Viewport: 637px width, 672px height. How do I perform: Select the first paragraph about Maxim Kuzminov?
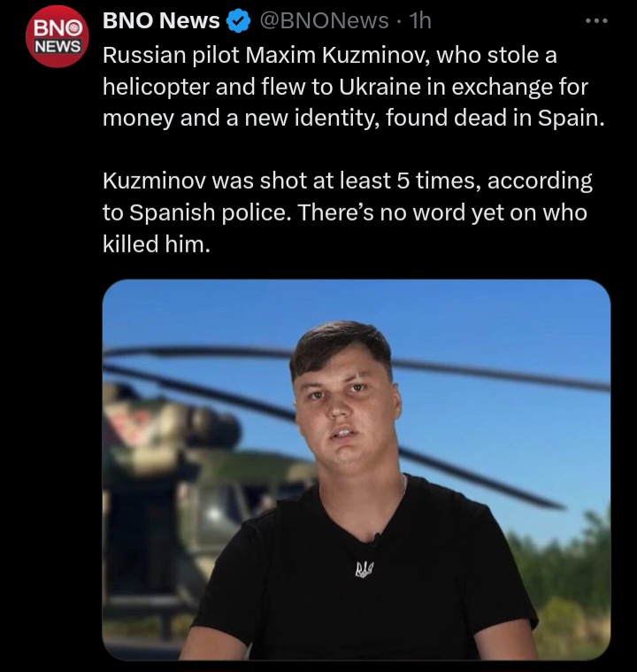[353, 87]
